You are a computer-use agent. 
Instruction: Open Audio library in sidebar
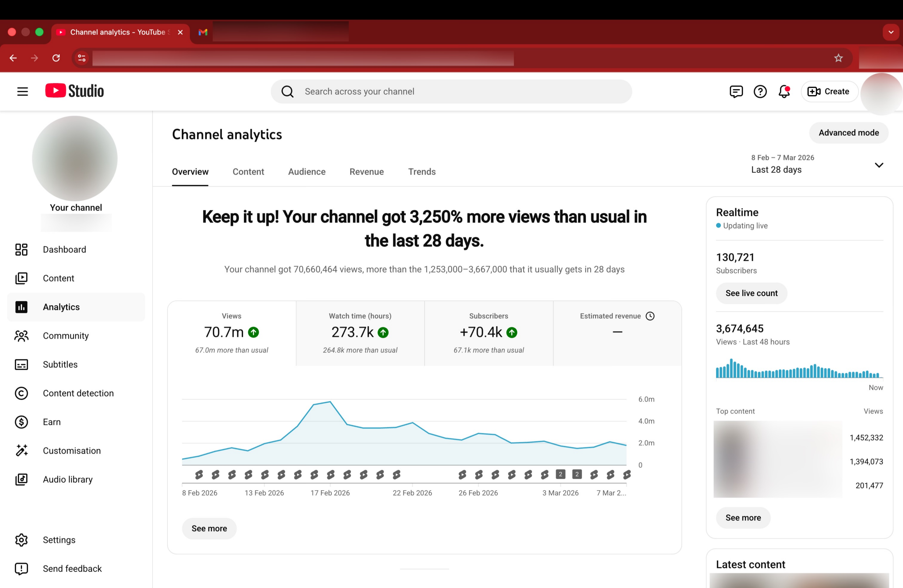[76, 480]
